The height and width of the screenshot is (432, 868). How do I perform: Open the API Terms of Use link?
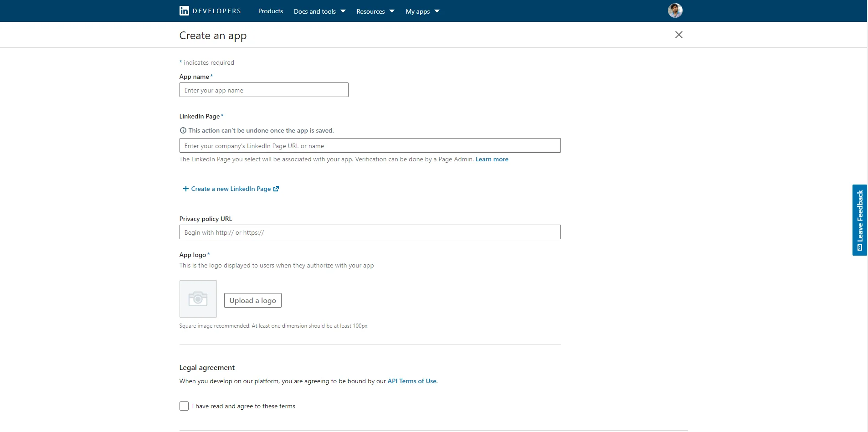[412, 381]
